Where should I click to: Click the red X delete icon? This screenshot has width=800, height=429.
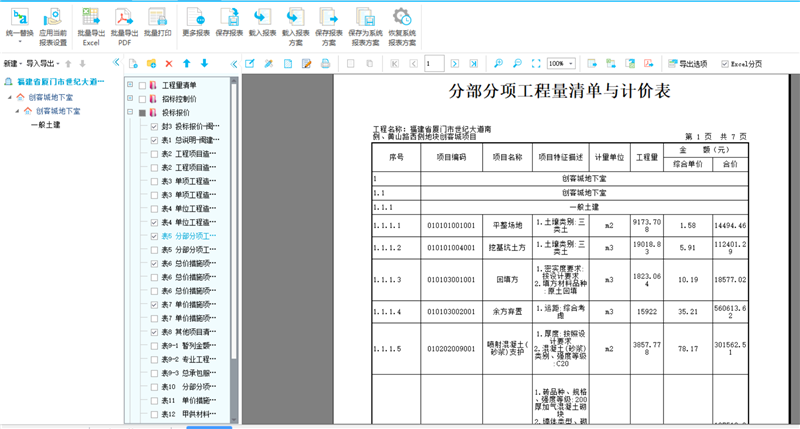click(169, 64)
